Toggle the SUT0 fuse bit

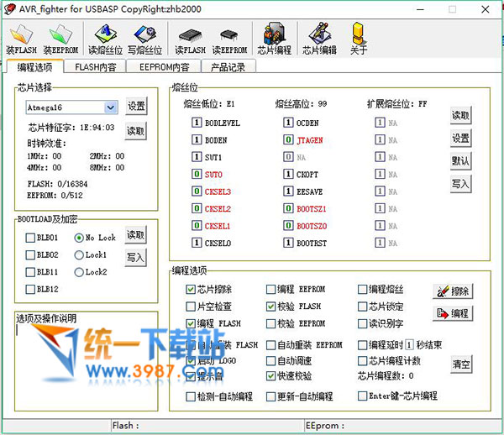coord(197,174)
